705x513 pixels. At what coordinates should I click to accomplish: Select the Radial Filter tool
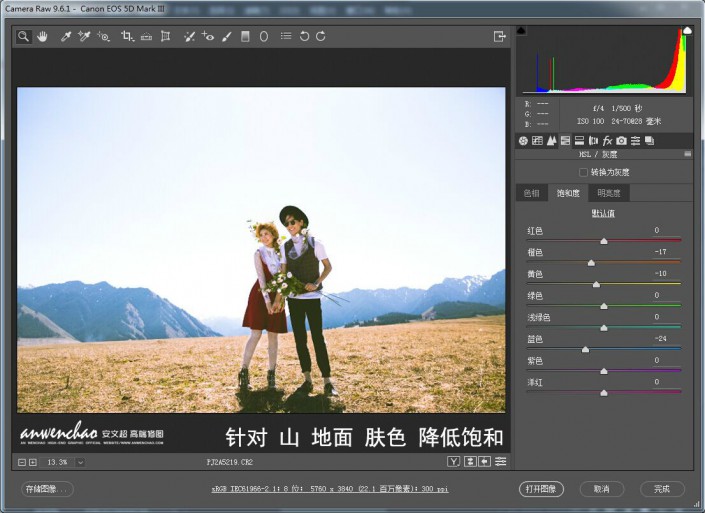click(x=264, y=36)
